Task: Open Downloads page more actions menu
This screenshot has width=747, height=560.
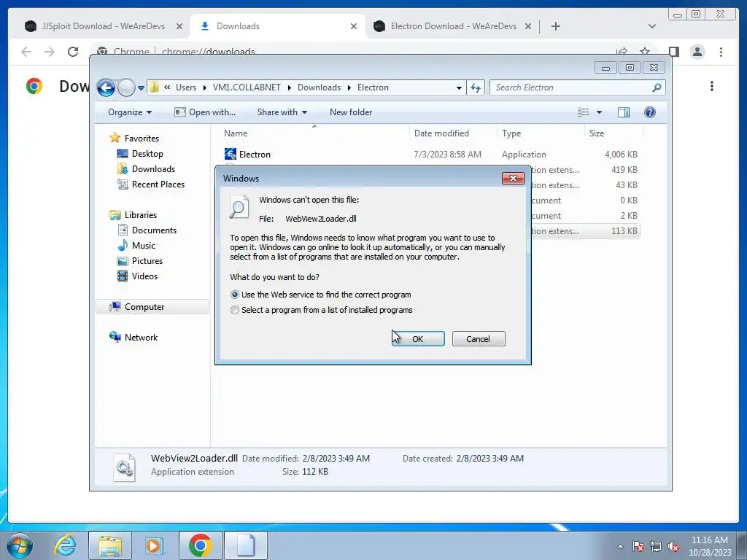Action: click(x=712, y=86)
